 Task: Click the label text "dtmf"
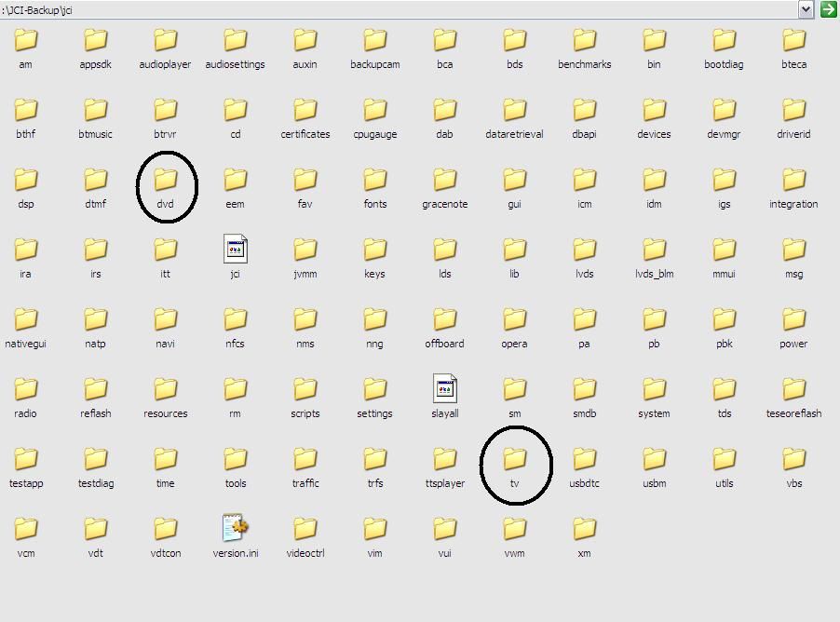tap(95, 204)
